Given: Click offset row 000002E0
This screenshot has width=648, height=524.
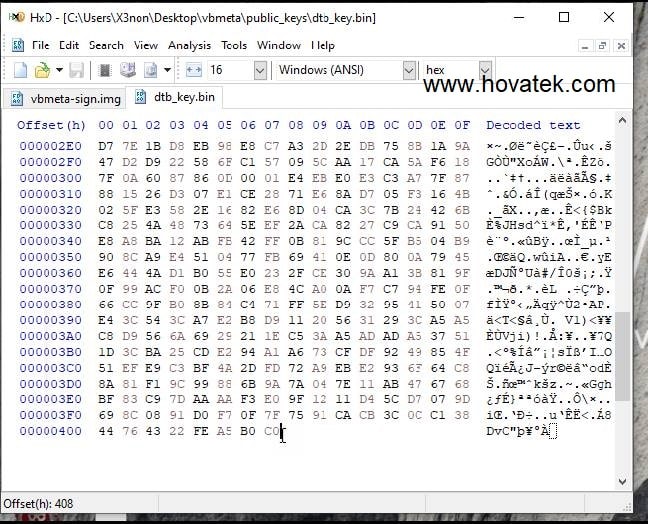Looking at the screenshot, I should pyautogui.click(x=50, y=146).
